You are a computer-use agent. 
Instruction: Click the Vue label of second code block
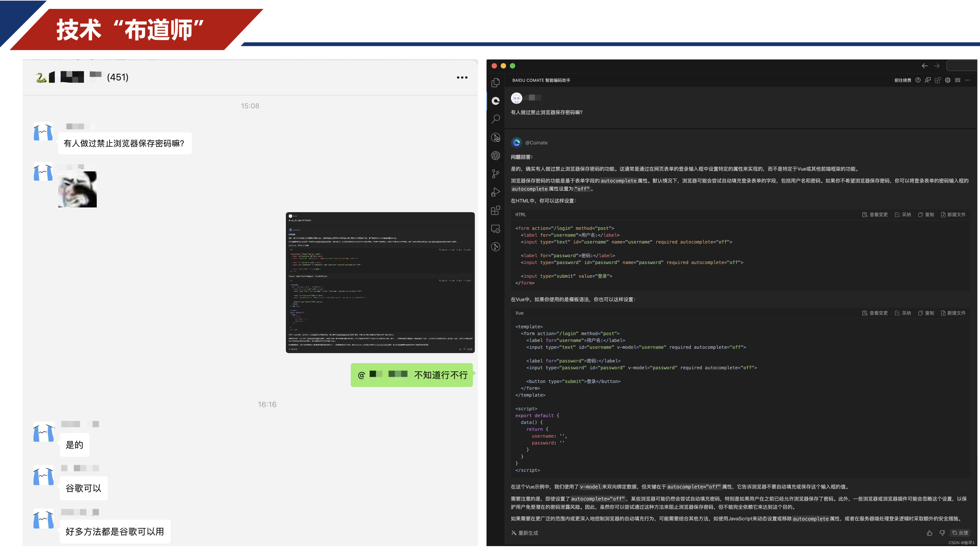pyautogui.click(x=519, y=313)
